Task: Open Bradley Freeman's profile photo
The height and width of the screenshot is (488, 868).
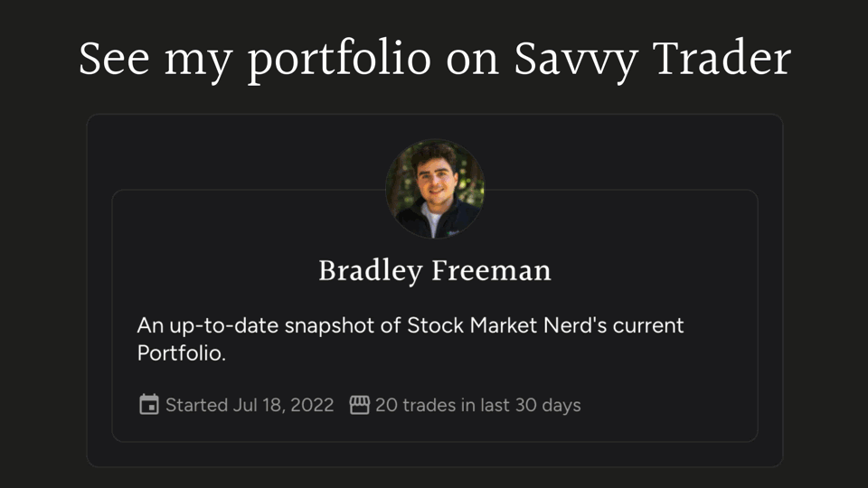Action: coord(435,189)
